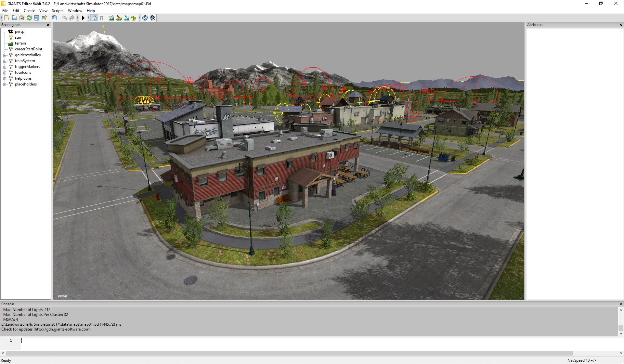Click the Open file folder icon

point(14,18)
